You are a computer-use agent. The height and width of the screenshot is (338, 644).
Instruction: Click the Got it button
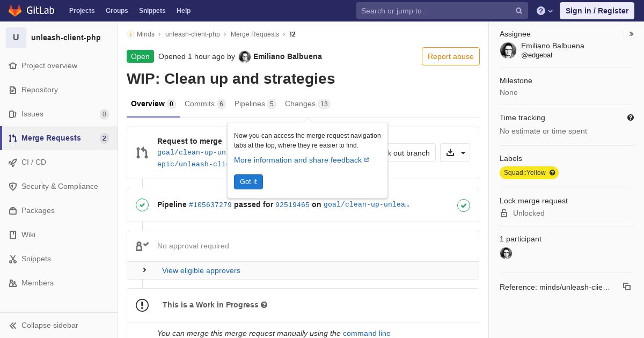248,182
